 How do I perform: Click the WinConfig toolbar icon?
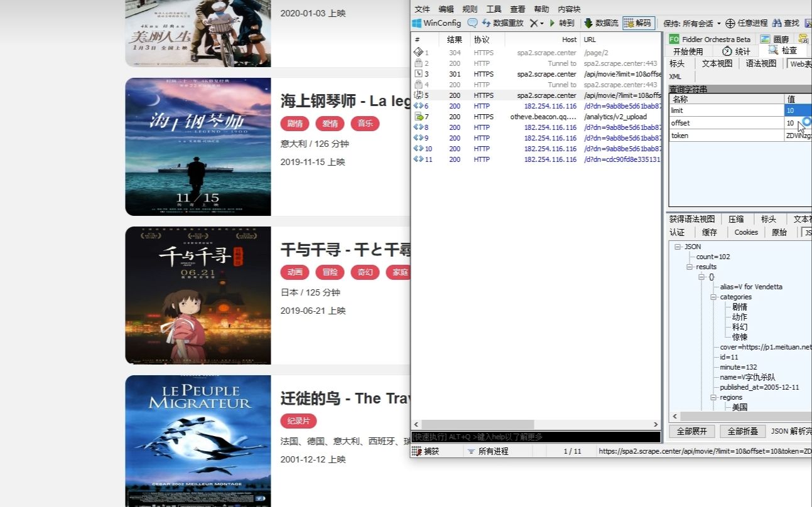[x=416, y=23]
